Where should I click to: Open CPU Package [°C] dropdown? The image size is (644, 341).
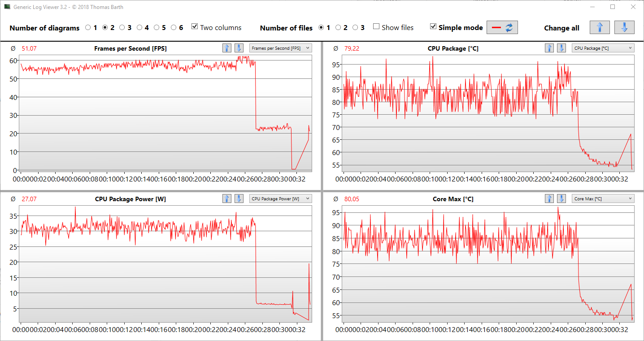coord(603,48)
